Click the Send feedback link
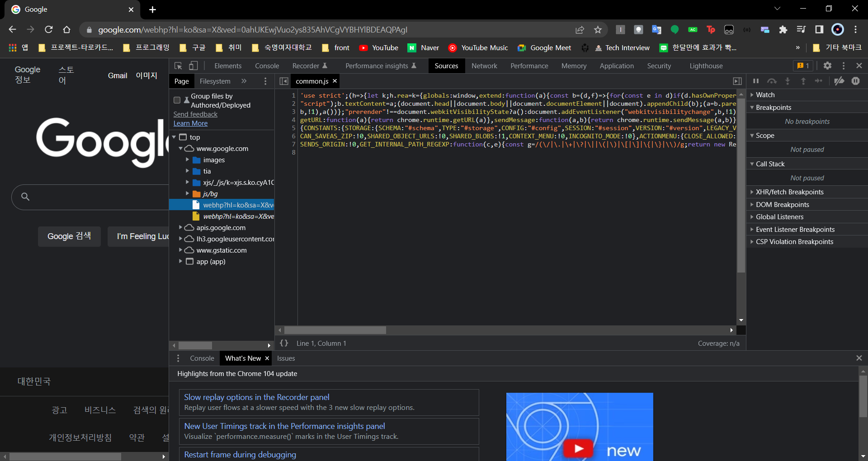 195,114
